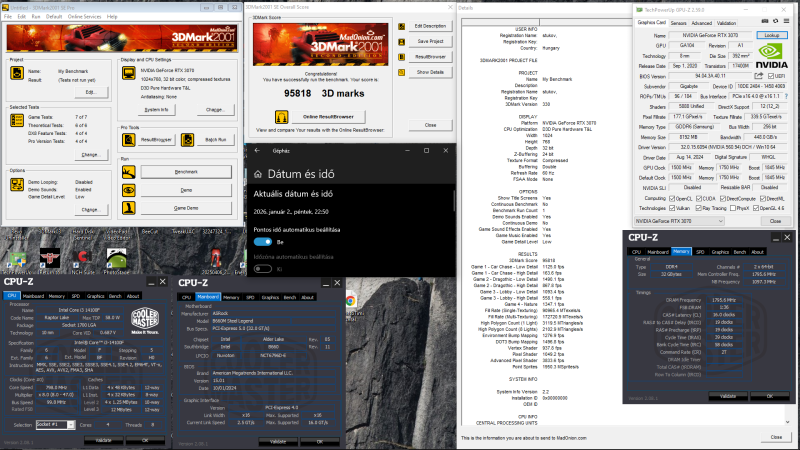
Task: Click the Batch Run button
Action: tap(216, 139)
